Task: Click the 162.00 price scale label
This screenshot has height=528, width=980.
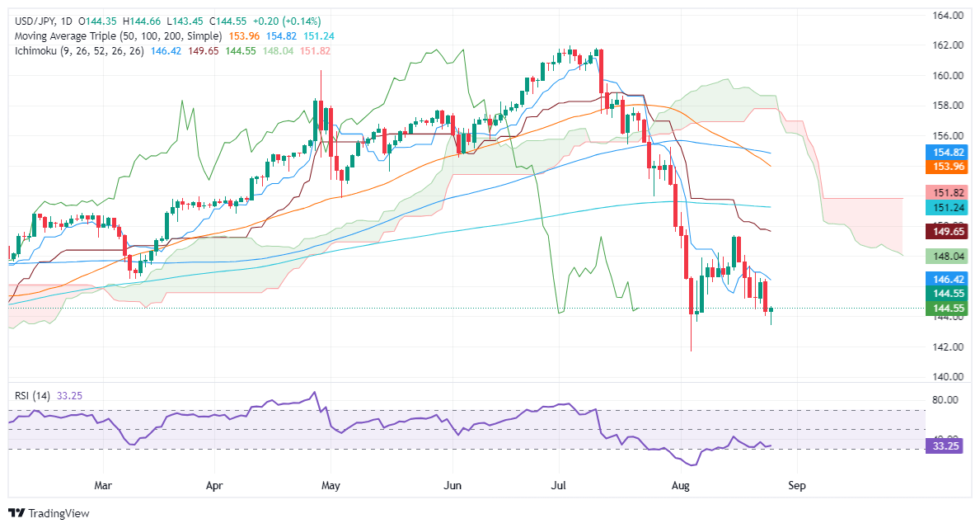Action: click(x=948, y=45)
